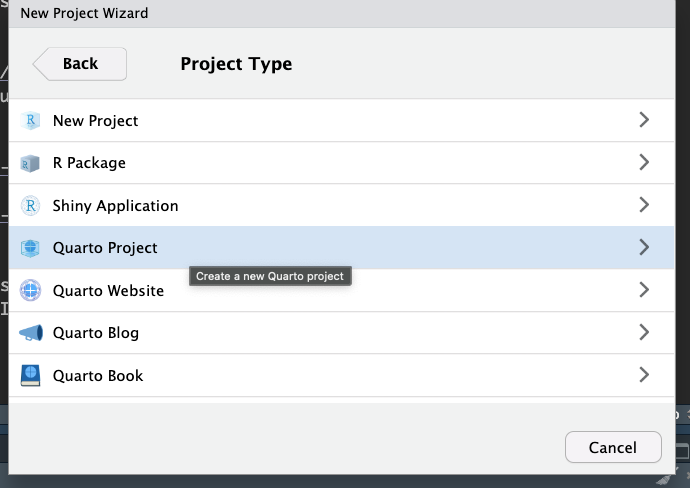
Task: Open the Quarto Project chevron arrow
Action: click(x=644, y=247)
